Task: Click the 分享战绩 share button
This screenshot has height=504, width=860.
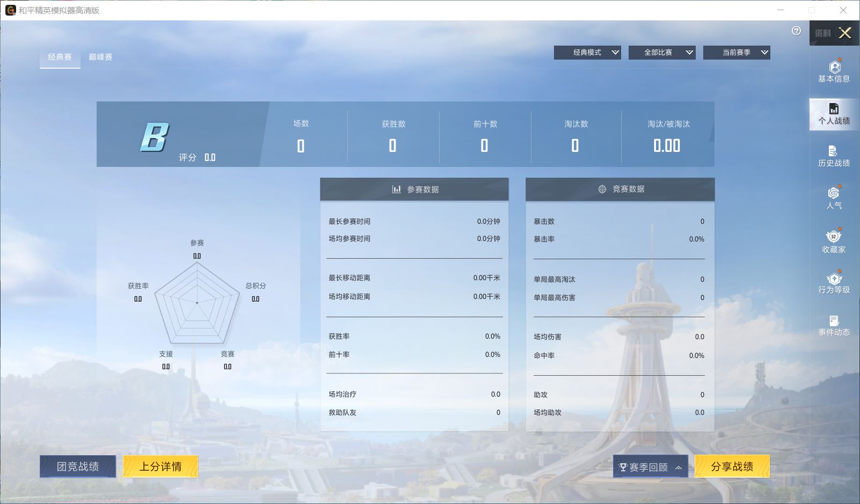Action: point(732,466)
